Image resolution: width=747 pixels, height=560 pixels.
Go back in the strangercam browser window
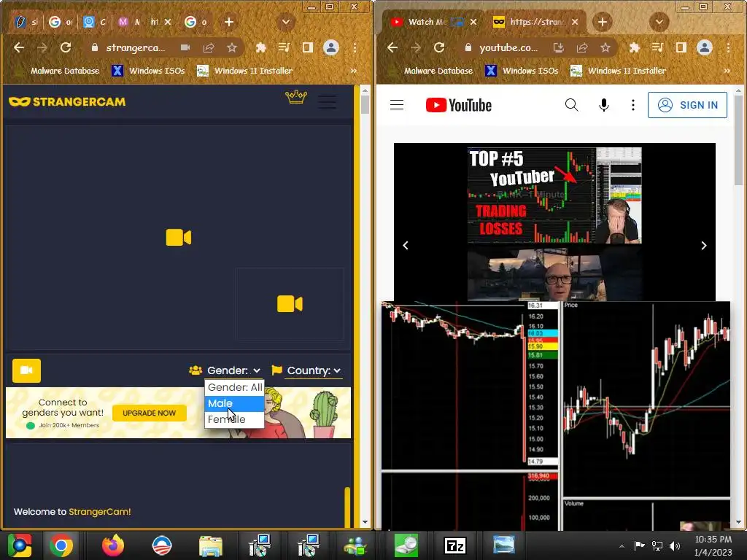(19, 47)
